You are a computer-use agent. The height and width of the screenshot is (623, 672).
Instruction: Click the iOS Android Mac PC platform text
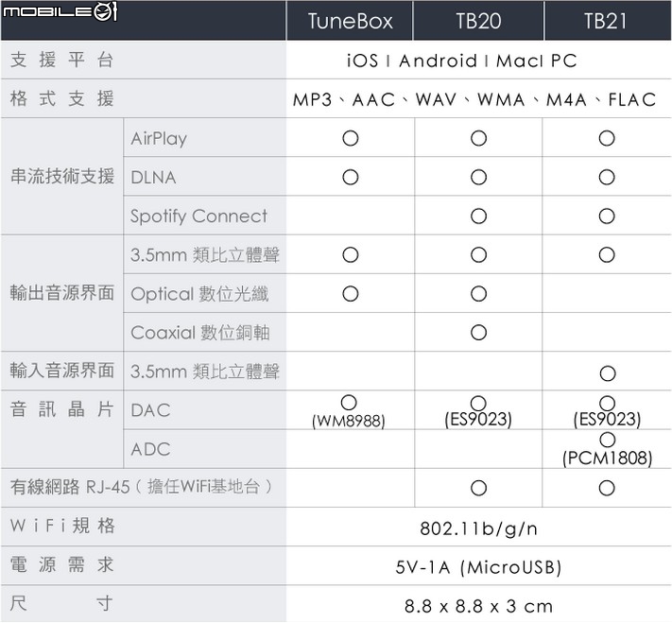click(x=461, y=61)
